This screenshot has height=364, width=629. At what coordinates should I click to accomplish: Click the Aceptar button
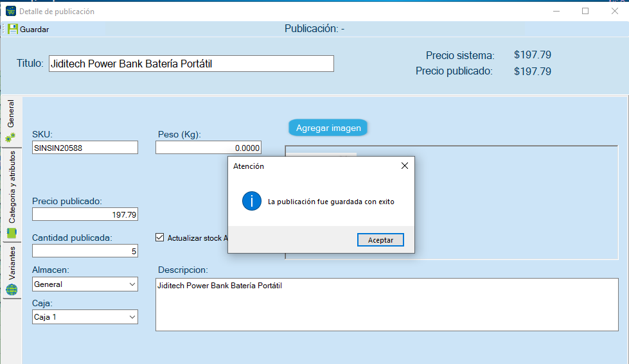pyautogui.click(x=380, y=239)
